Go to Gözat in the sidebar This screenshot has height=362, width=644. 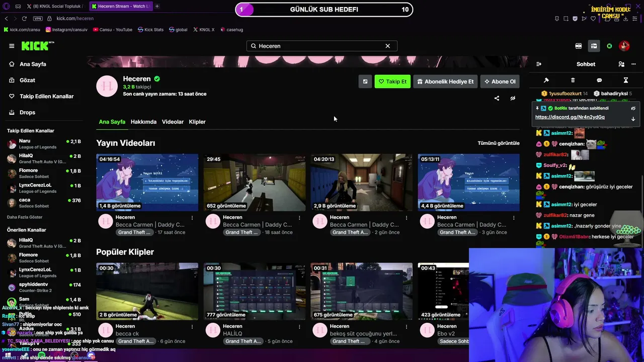(27, 80)
